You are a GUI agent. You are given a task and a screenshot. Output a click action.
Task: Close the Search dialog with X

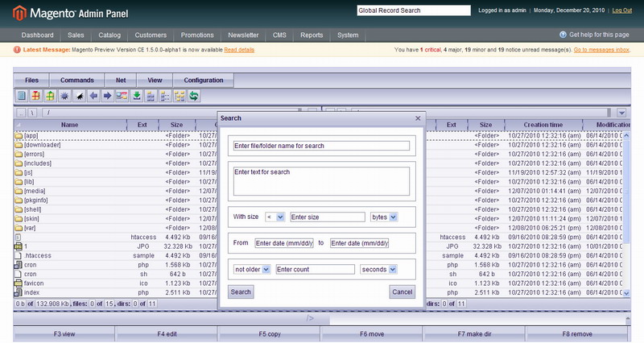[x=418, y=118]
